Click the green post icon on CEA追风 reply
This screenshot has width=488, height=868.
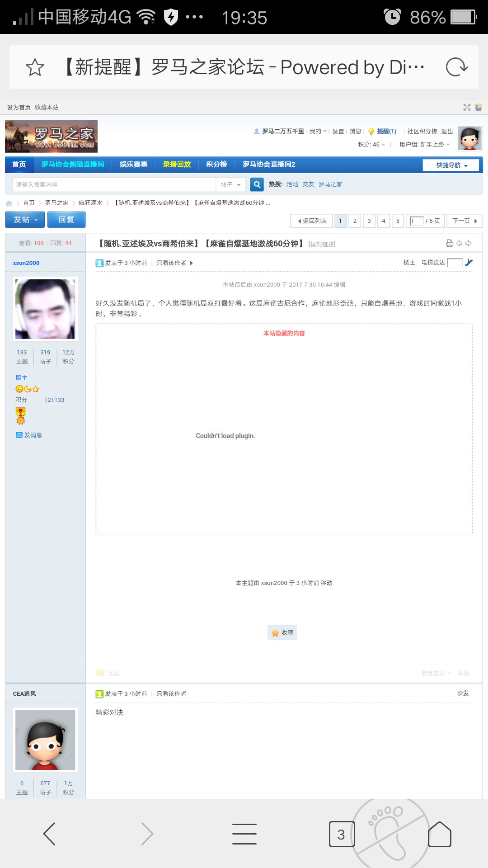tap(99, 694)
